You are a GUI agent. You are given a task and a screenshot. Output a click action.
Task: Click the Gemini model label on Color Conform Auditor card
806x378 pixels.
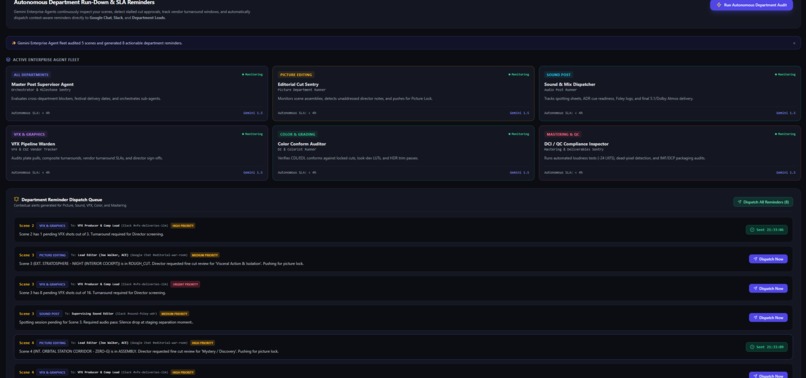[x=520, y=173]
